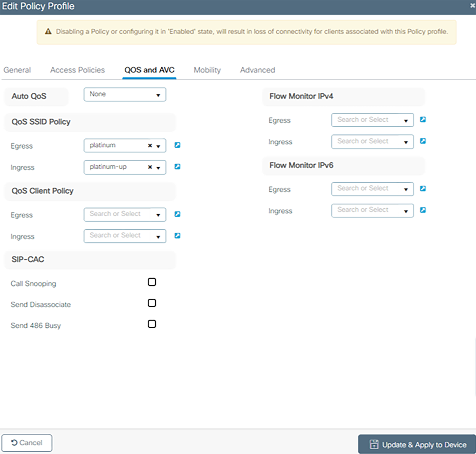Click edit icon for Flow Monitor IPv6 Egress
This screenshot has width=476, height=454.
(423, 188)
